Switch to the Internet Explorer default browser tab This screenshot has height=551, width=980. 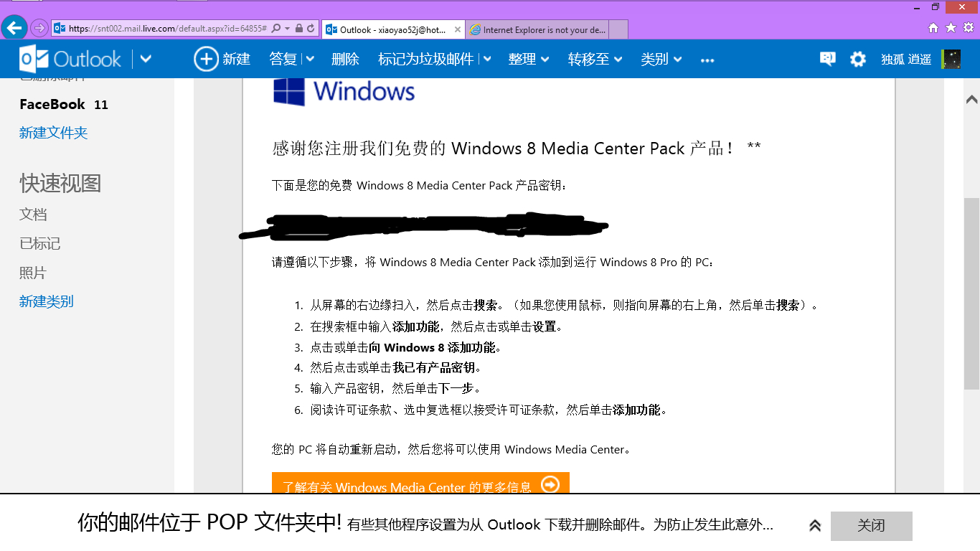537,29
